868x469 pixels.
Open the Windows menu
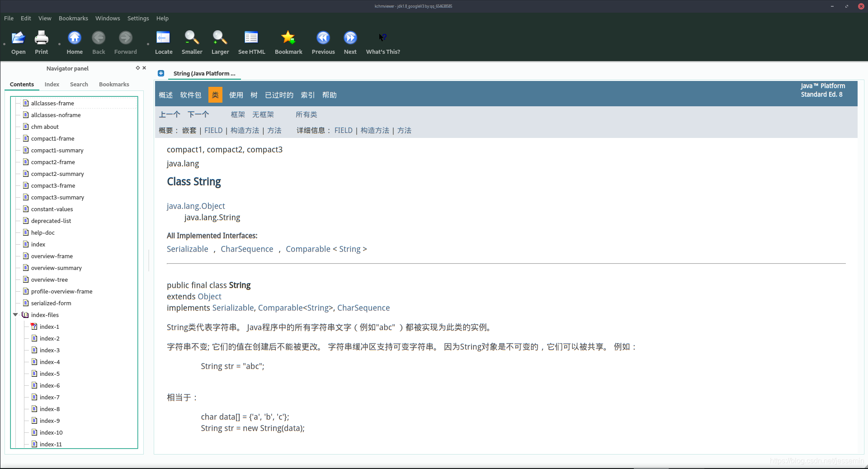click(108, 19)
